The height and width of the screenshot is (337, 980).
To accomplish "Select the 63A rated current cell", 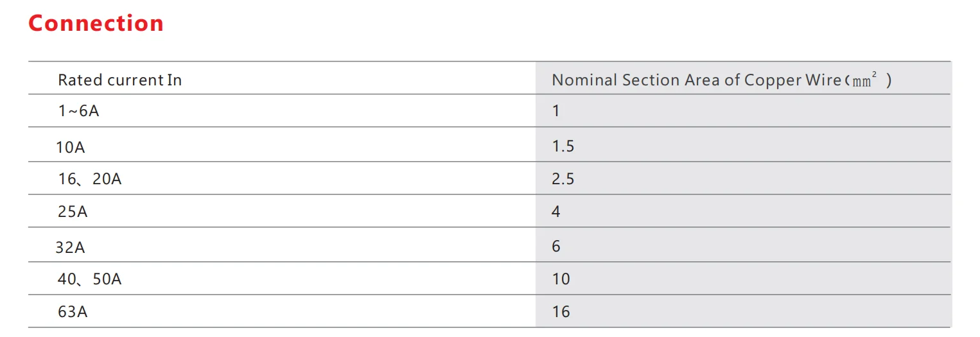I will pyautogui.click(x=73, y=312).
